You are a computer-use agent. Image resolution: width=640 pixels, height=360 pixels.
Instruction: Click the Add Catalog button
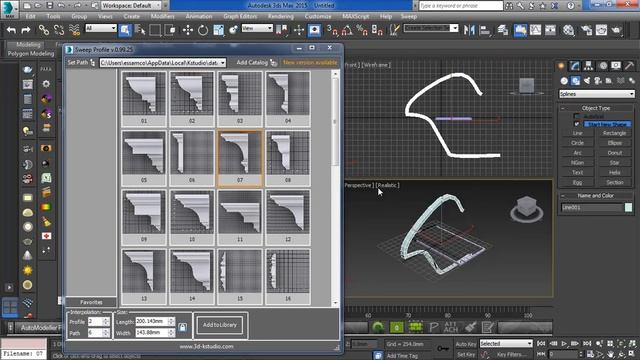[x=256, y=62]
